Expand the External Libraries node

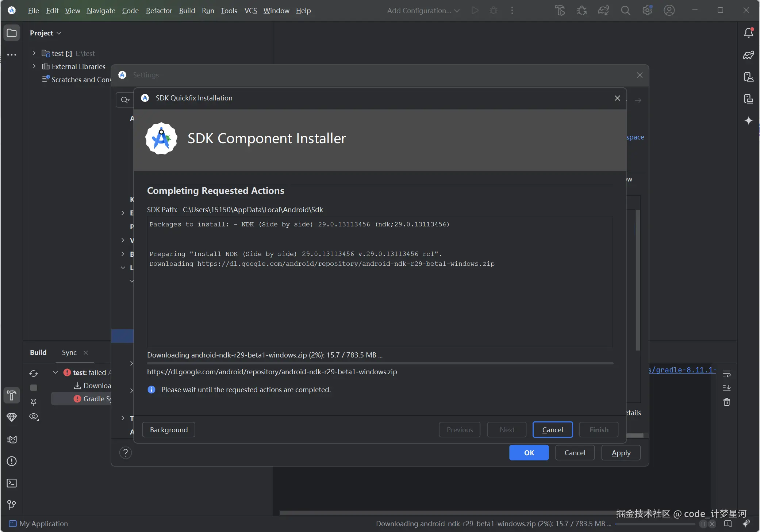pos(34,66)
